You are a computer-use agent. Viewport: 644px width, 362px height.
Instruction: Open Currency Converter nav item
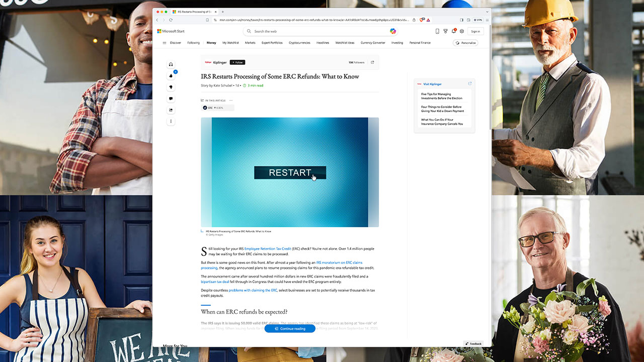coord(373,43)
